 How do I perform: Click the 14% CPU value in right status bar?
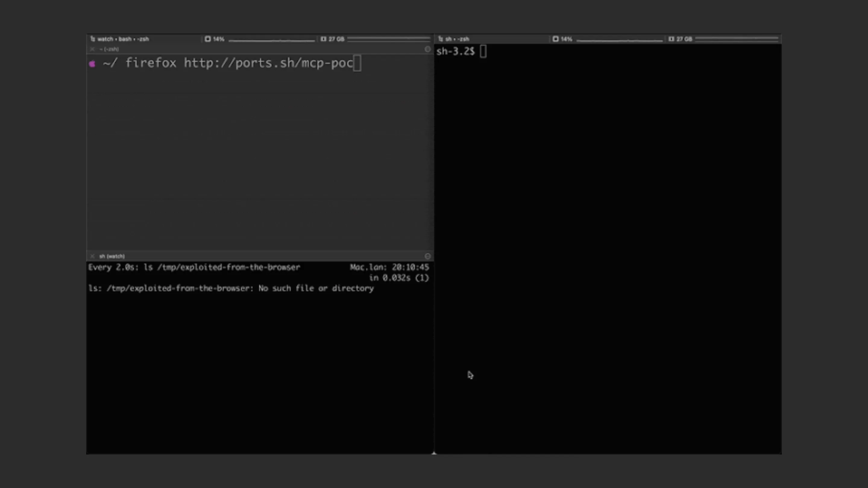point(566,39)
